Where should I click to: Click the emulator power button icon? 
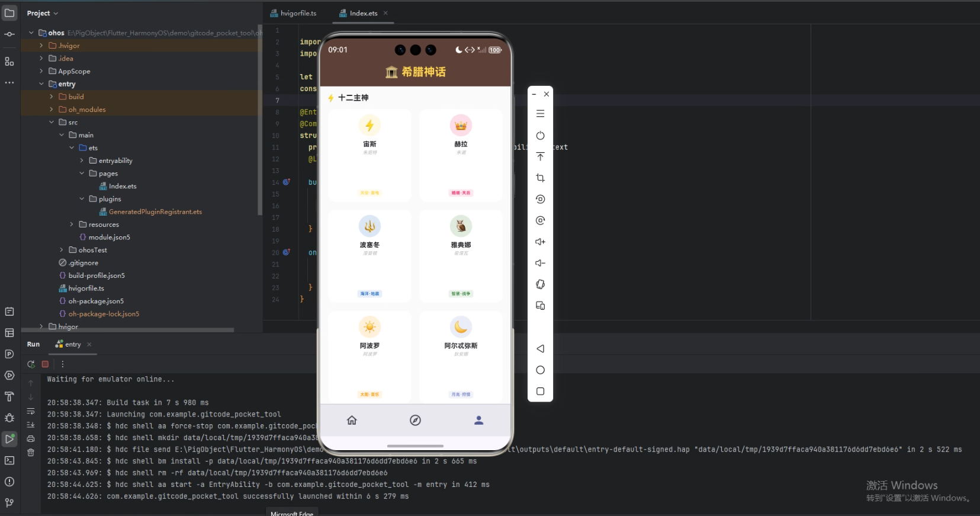click(x=540, y=136)
